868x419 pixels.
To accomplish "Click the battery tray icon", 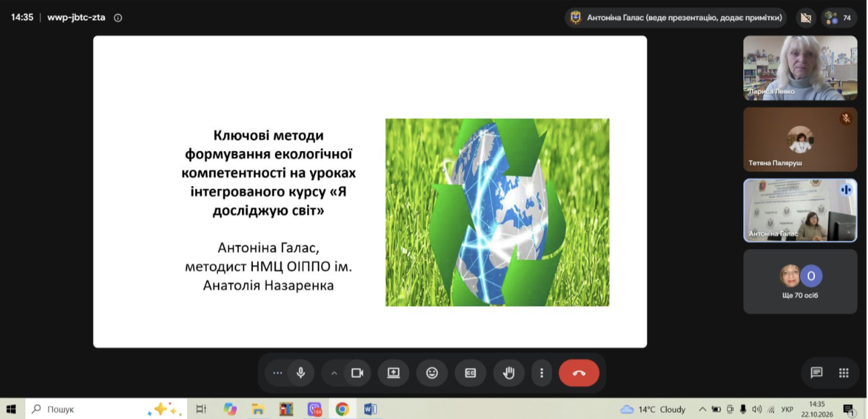I will click(x=716, y=409).
